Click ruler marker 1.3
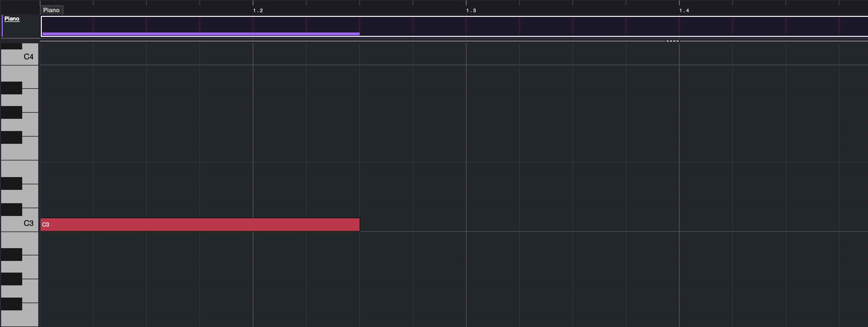This screenshot has height=327, width=868. coord(471,11)
